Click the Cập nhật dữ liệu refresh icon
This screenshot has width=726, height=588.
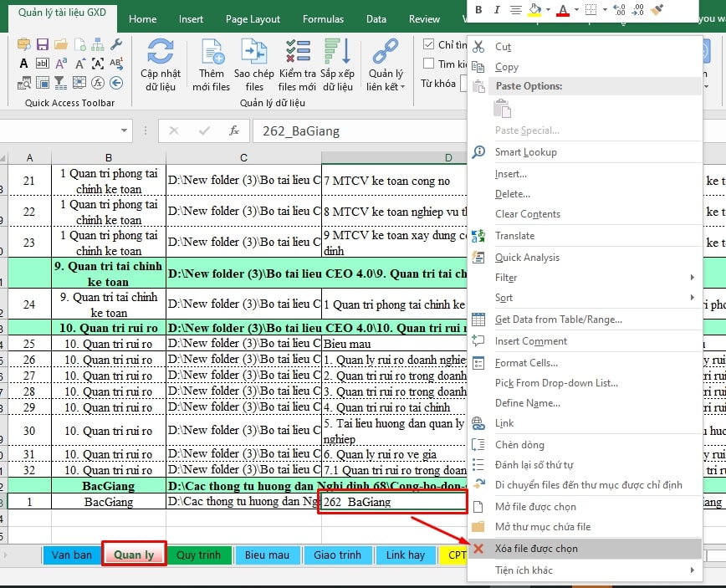tap(161, 53)
